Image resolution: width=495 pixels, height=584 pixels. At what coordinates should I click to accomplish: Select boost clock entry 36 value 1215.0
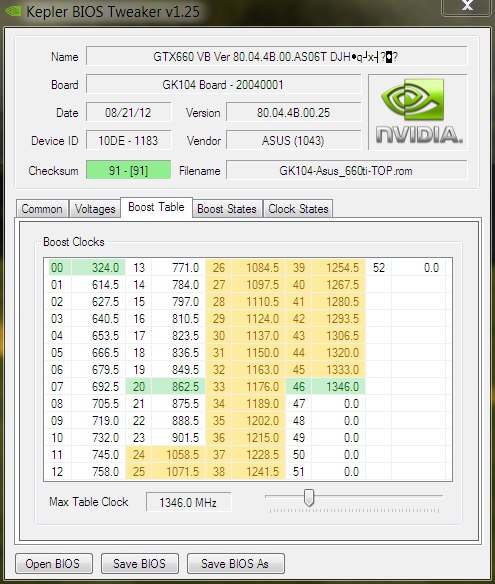(x=258, y=437)
